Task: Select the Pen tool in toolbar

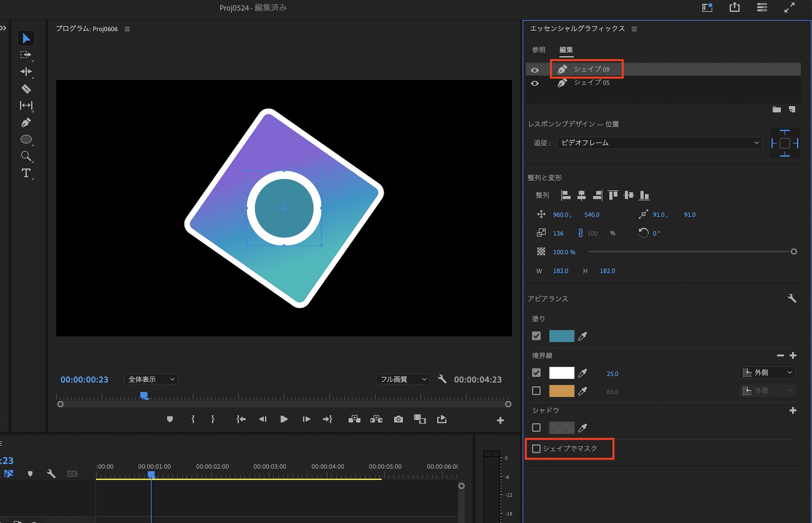Action: (26, 122)
